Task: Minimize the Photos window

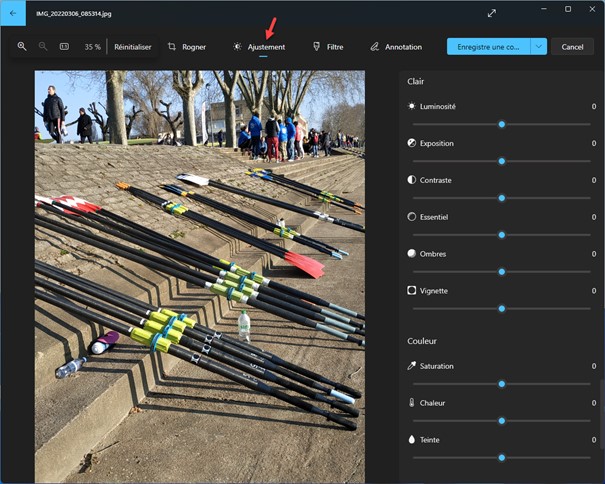Action: (544, 9)
